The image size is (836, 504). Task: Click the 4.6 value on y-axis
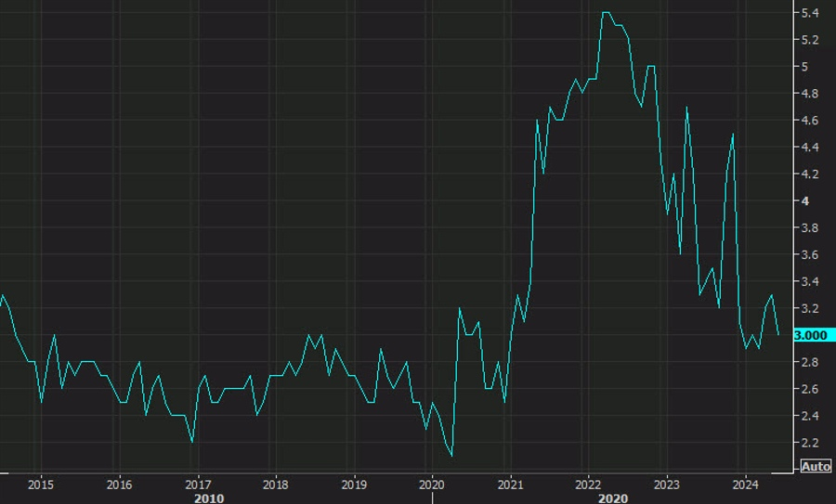(810, 121)
